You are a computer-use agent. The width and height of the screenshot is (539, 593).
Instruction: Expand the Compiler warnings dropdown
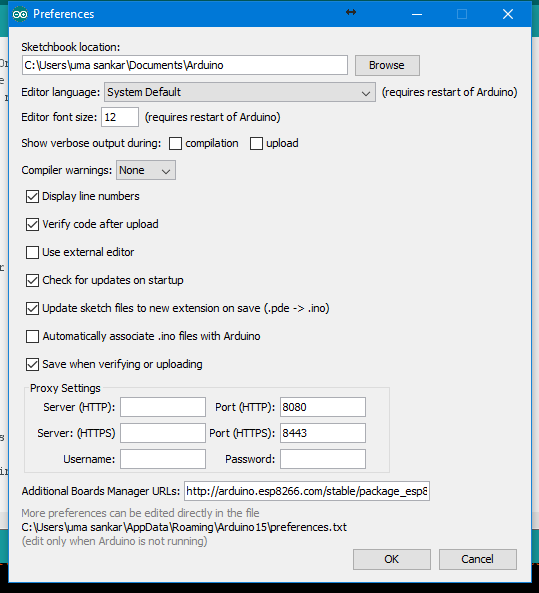point(146,170)
